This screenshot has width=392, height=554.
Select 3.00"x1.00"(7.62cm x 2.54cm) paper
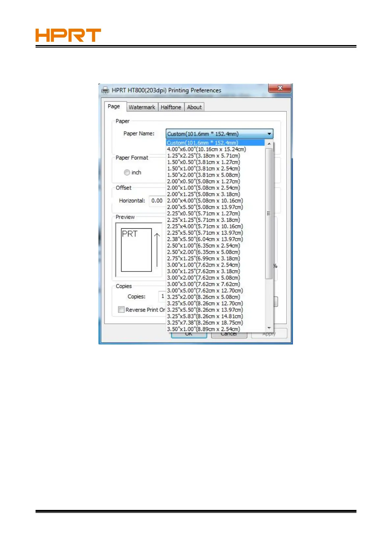pyautogui.click(x=215, y=264)
